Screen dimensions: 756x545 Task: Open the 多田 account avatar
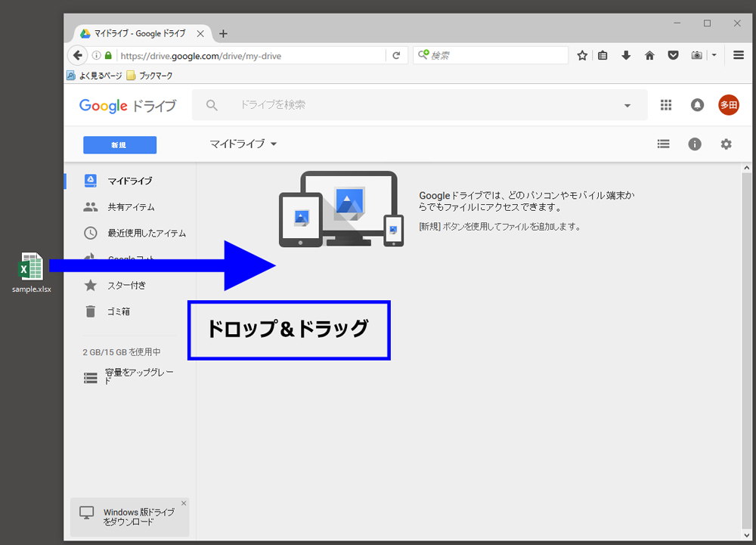(729, 104)
